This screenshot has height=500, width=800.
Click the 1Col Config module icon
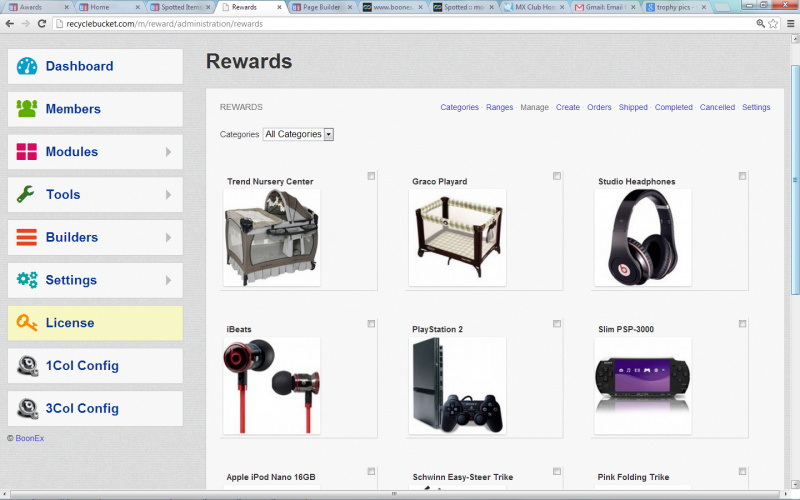tap(28, 366)
